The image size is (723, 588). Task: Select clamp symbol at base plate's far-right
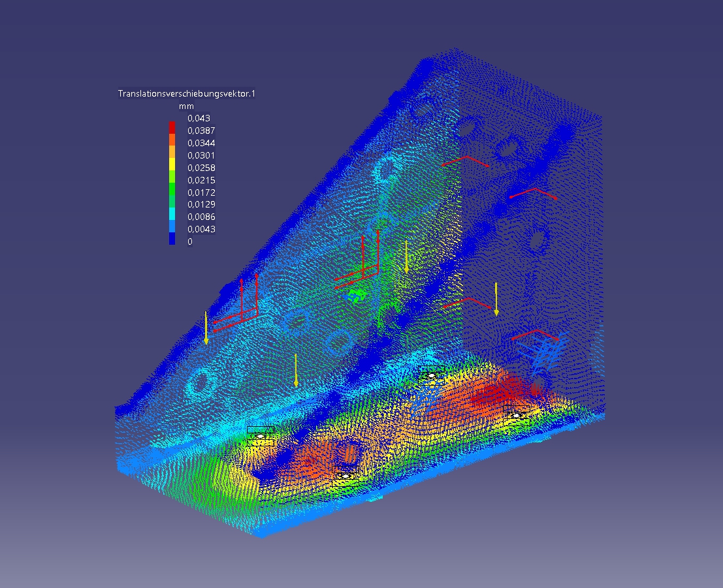(517, 415)
